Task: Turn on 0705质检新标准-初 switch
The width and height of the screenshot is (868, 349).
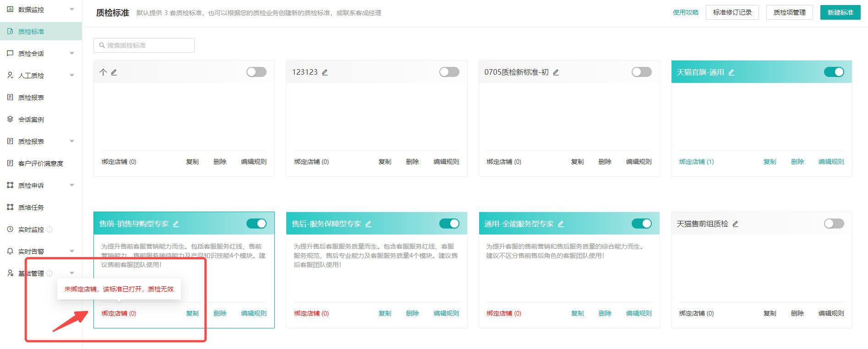Action: coord(641,72)
